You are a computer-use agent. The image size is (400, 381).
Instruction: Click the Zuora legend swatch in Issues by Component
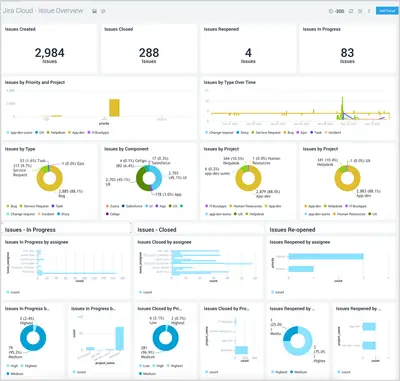107,206
